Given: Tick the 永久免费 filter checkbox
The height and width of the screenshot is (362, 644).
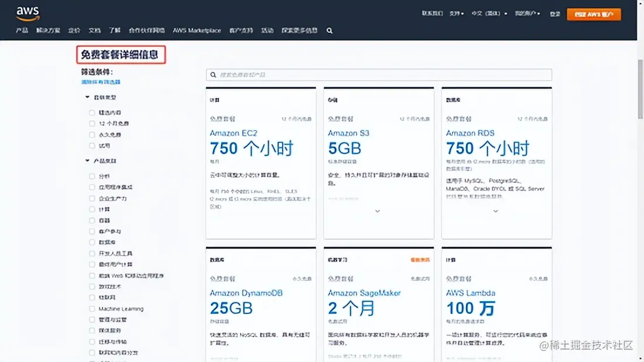Looking at the screenshot, I should [x=92, y=135].
